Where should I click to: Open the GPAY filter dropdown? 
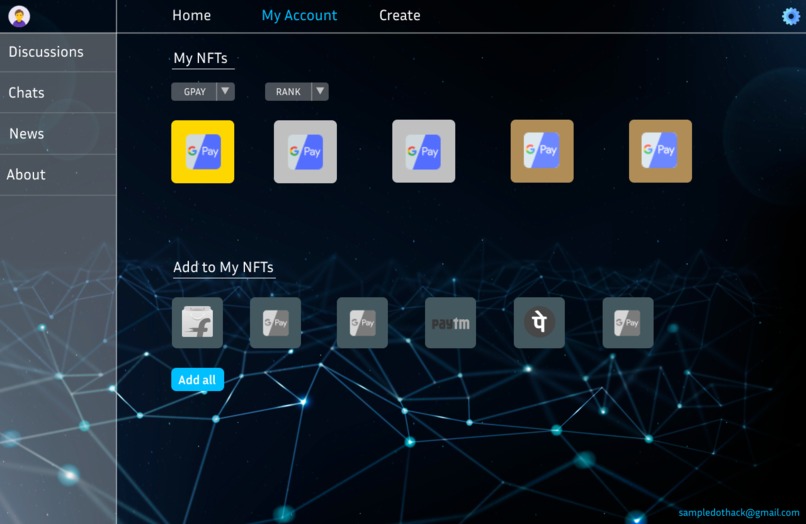[203, 92]
